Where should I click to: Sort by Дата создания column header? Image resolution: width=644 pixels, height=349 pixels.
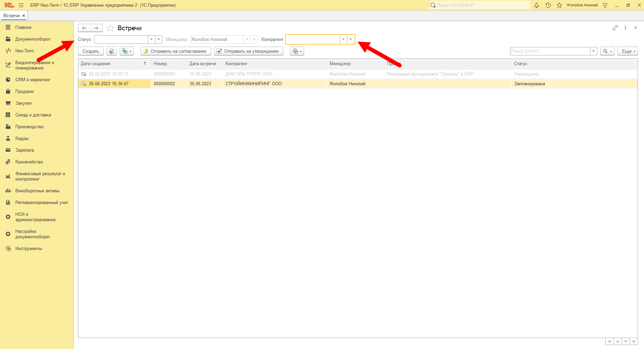click(114, 63)
